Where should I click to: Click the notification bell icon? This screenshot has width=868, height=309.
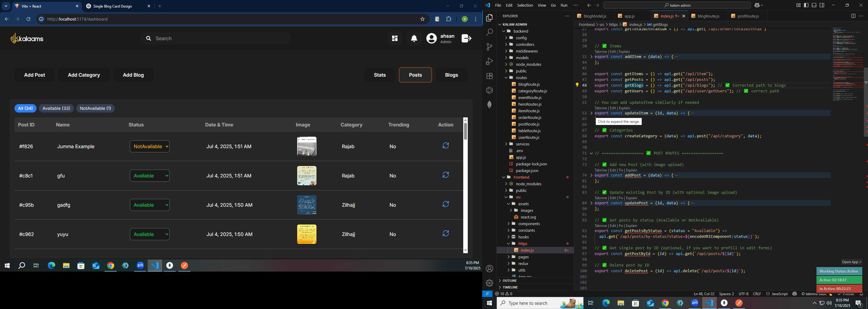[414, 38]
